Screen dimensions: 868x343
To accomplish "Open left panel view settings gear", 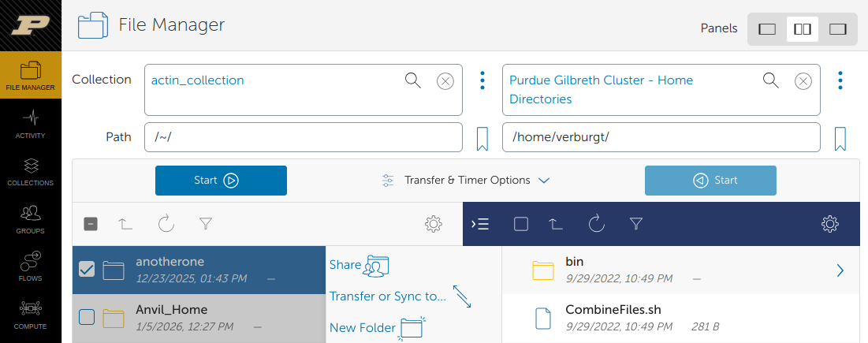I will [x=433, y=224].
